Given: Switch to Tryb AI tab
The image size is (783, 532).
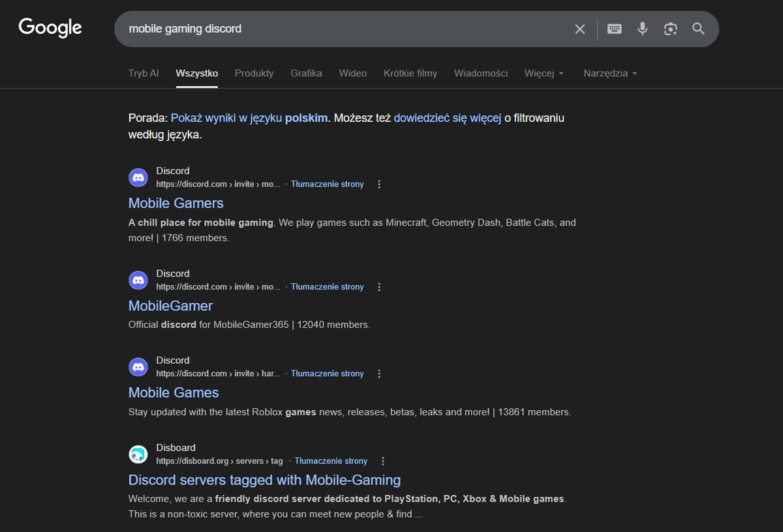Looking at the screenshot, I should pos(144,73).
